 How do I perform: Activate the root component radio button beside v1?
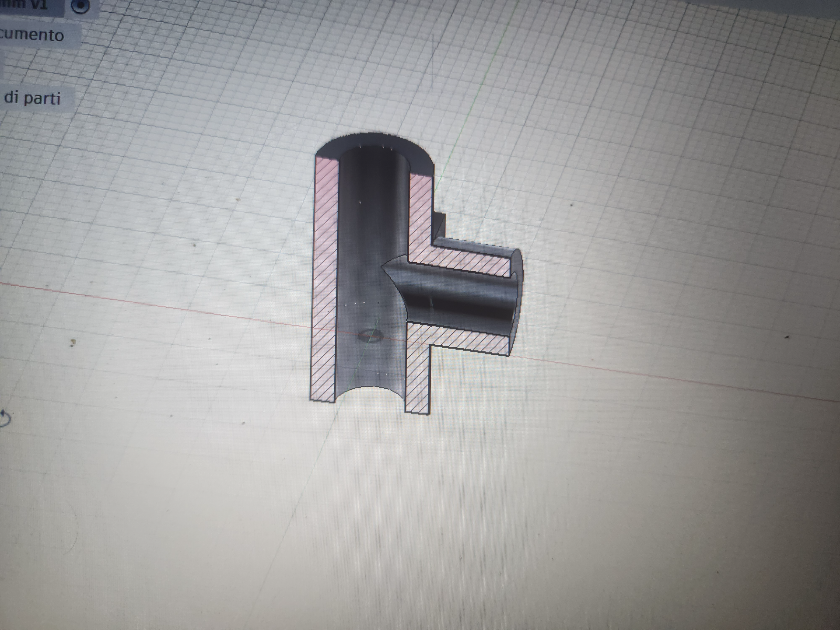coord(80,5)
